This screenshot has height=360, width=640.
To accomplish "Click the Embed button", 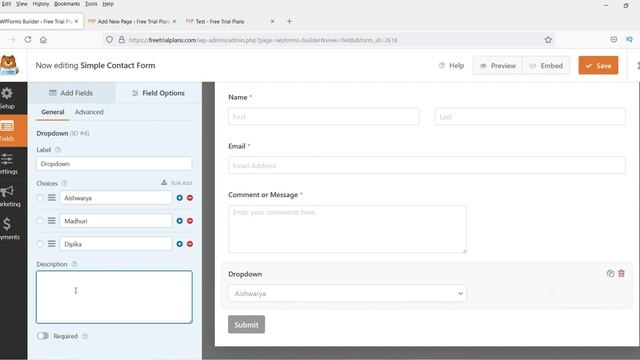I will 546,65.
